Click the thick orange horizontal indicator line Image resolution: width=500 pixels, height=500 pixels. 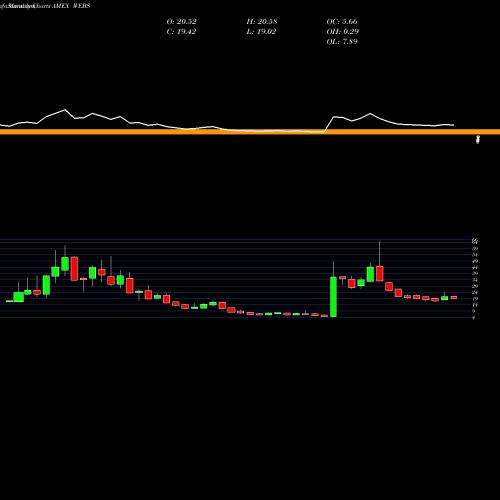(x=250, y=132)
